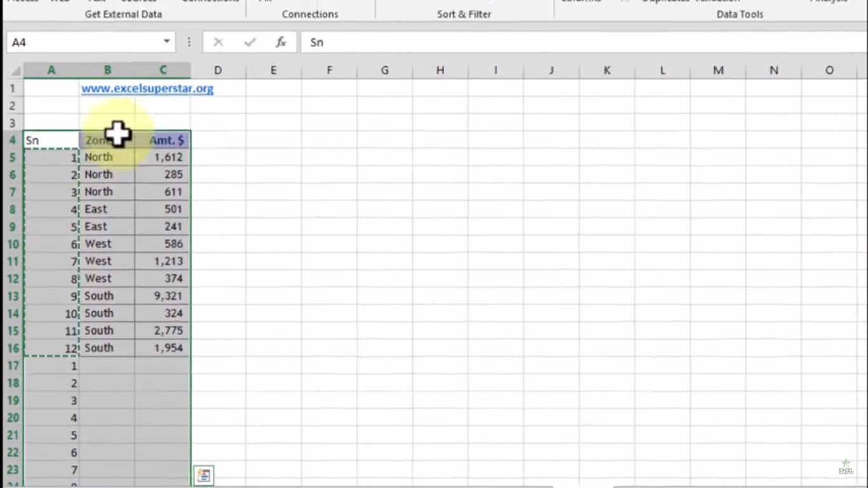
Task: Click the formula bar containing Sn
Action: 584,42
